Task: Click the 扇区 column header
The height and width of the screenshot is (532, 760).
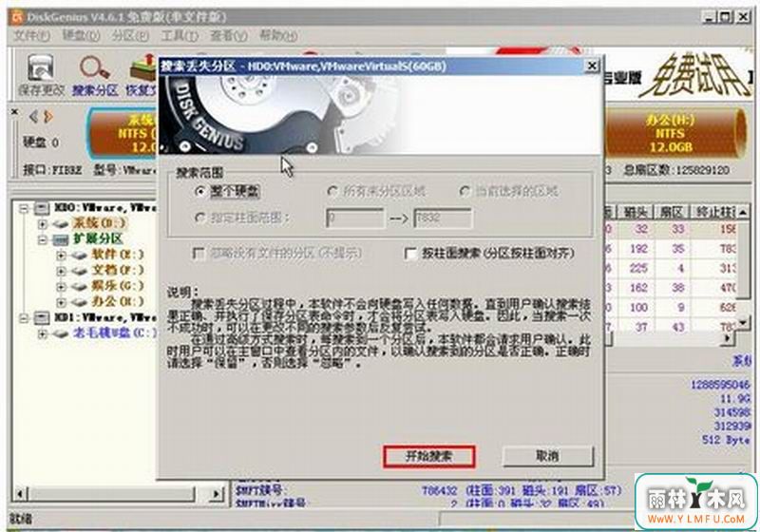Action: [672, 212]
